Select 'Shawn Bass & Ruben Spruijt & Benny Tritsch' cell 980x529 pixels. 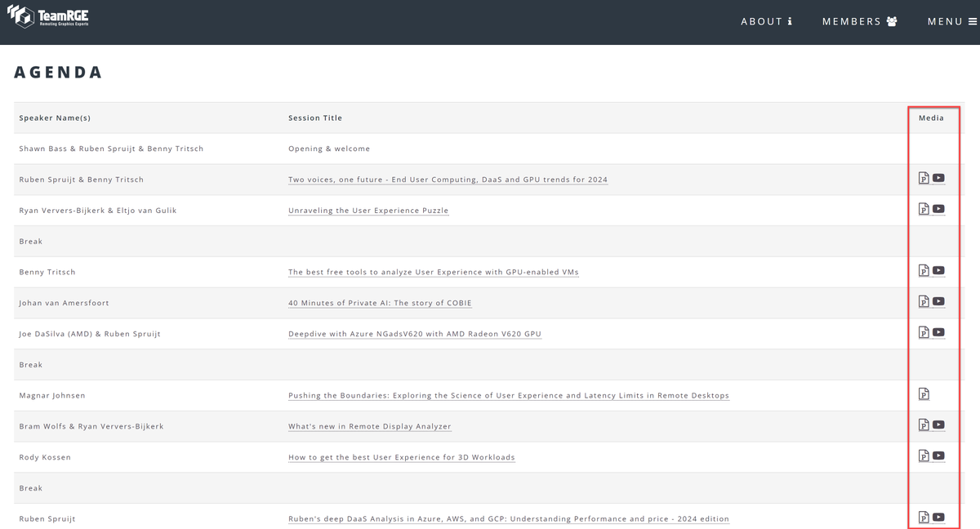pyautogui.click(x=111, y=149)
